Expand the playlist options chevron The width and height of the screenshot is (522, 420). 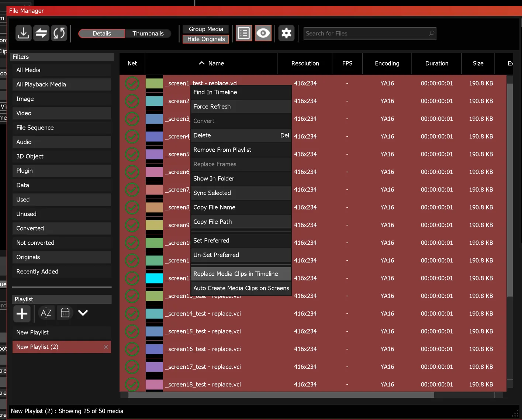[83, 313]
